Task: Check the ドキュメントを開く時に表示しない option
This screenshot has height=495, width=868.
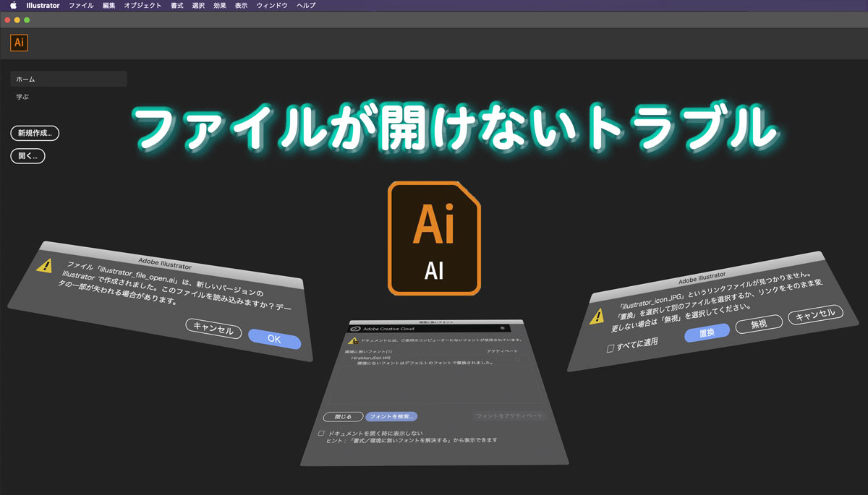Action: (320, 433)
